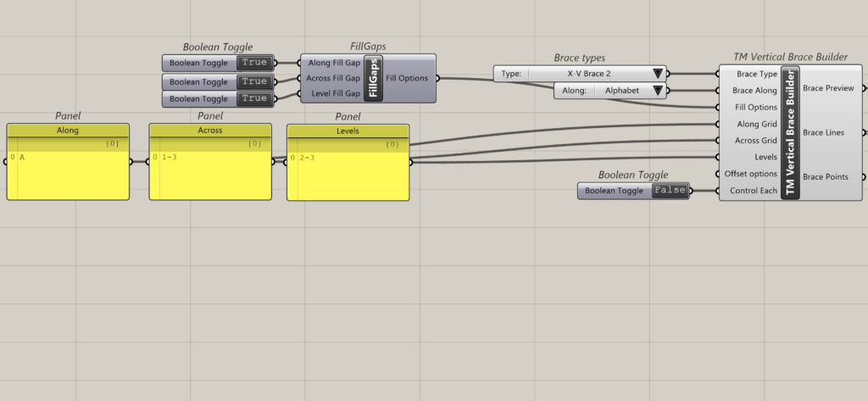This screenshot has height=401, width=868.
Task: Click the FillGaps component black name bar
Action: (x=375, y=79)
